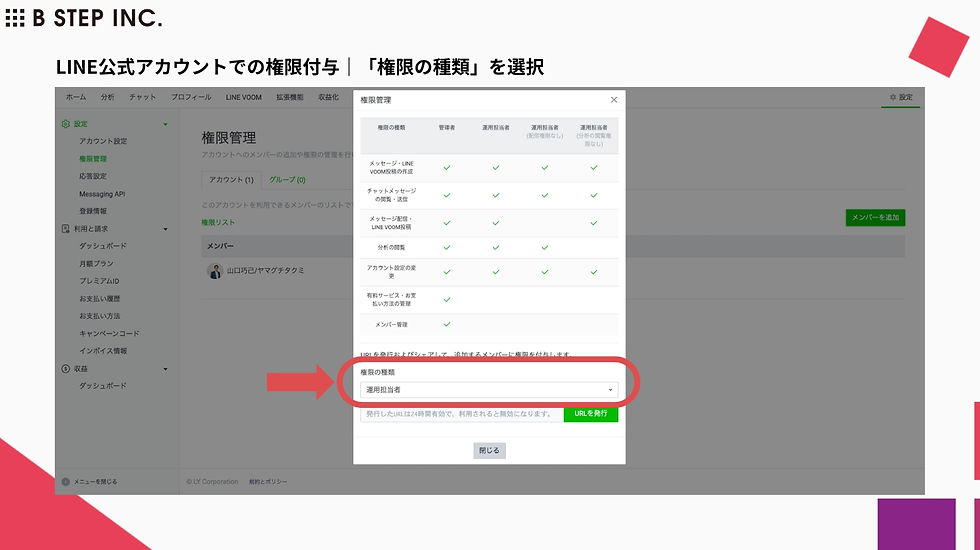
Task: Select Messaging API in the sidebar
Action: tap(102, 194)
